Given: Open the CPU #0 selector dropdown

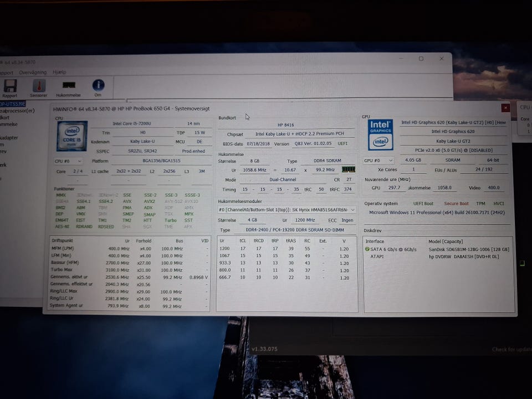Looking at the screenshot, I should click(x=68, y=161).
